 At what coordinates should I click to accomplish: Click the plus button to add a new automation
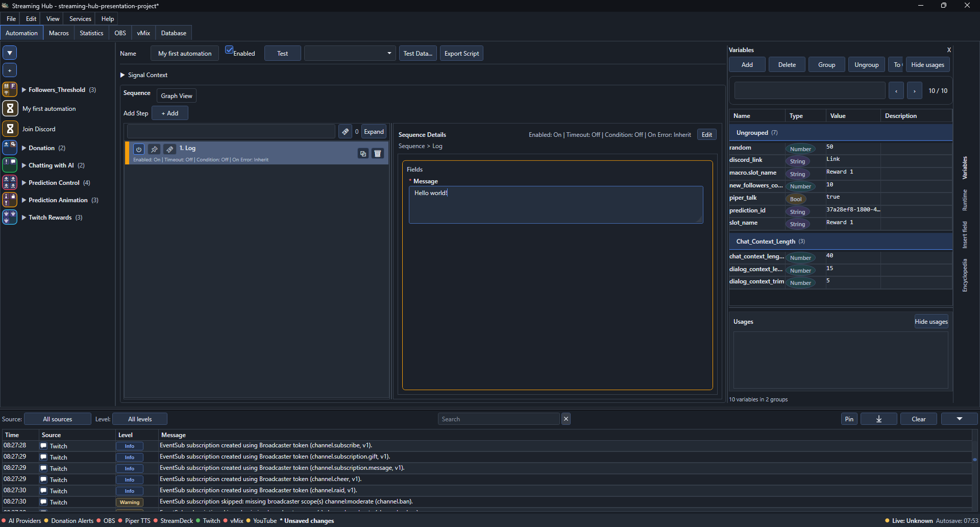(x=10, y=70)
